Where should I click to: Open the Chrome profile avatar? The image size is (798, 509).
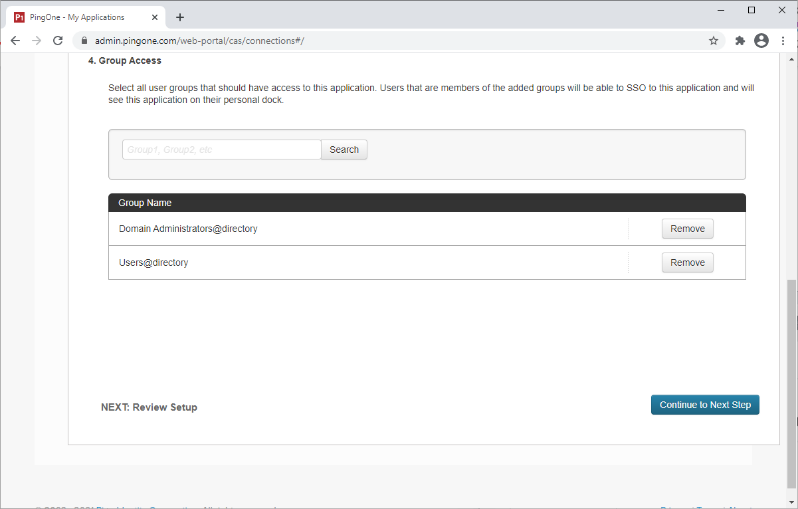pos(761,41)
